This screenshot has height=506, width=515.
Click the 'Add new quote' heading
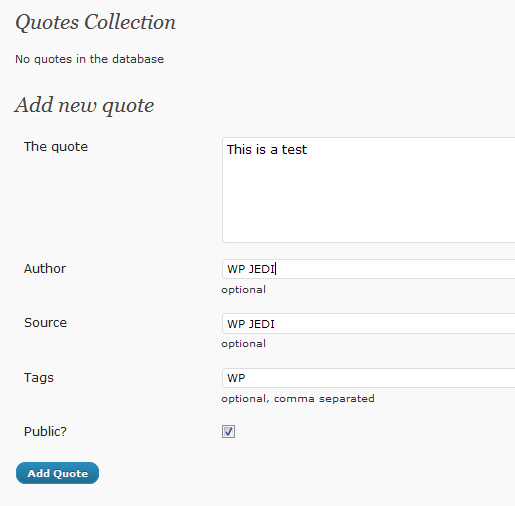point(84,105)
